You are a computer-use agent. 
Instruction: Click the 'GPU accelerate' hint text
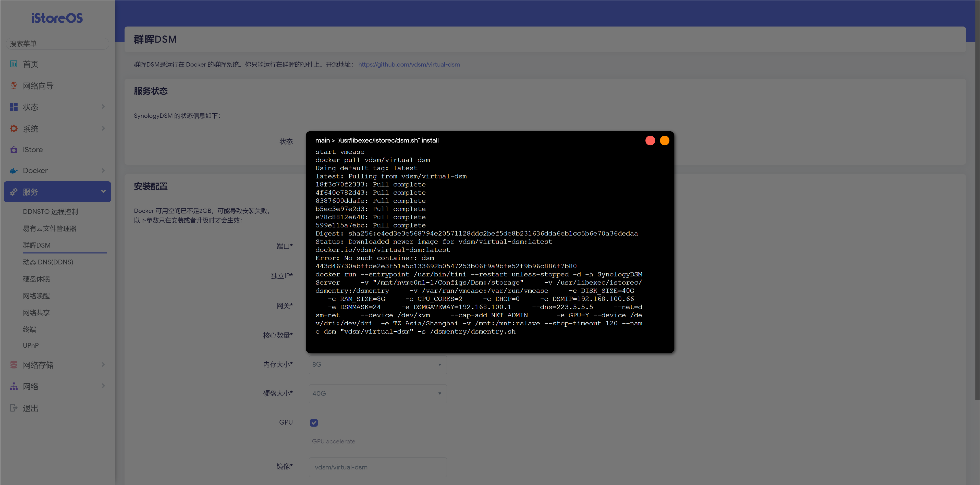point(334,441)
